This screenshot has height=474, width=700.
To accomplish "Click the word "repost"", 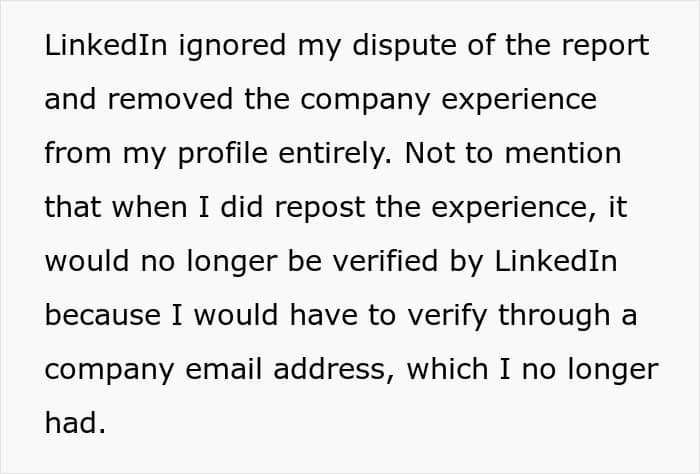I will (x=320, y=209).
